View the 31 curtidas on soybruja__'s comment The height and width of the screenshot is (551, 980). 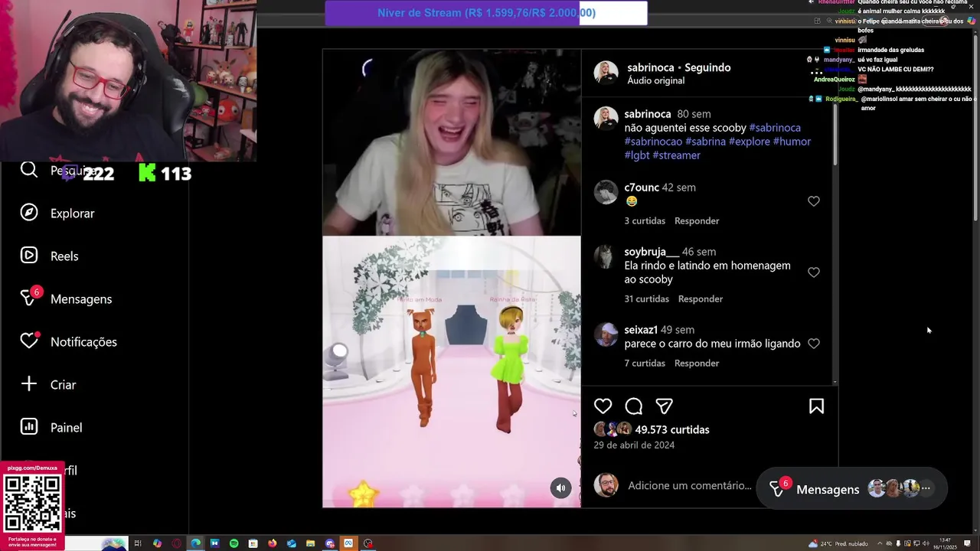647,298
